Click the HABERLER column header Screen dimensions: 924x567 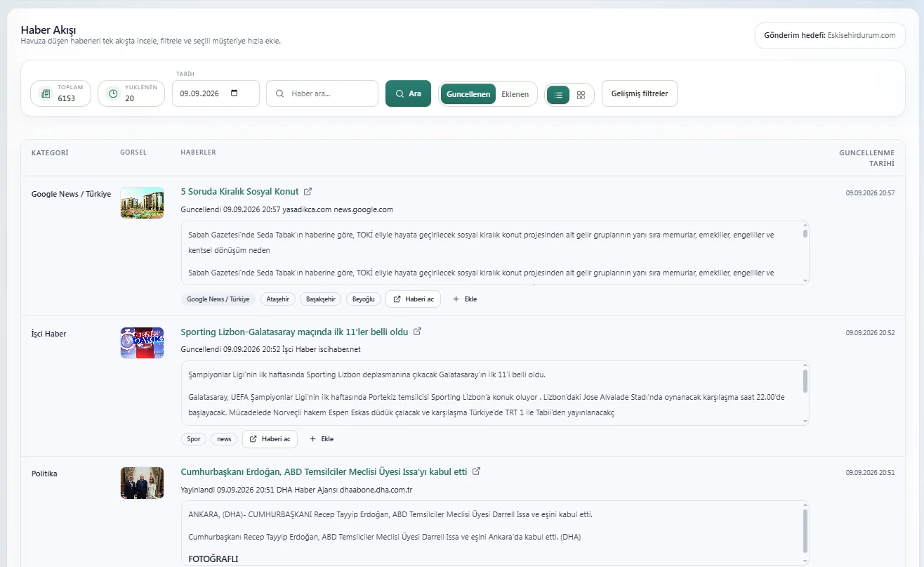[x=198, y=152]
